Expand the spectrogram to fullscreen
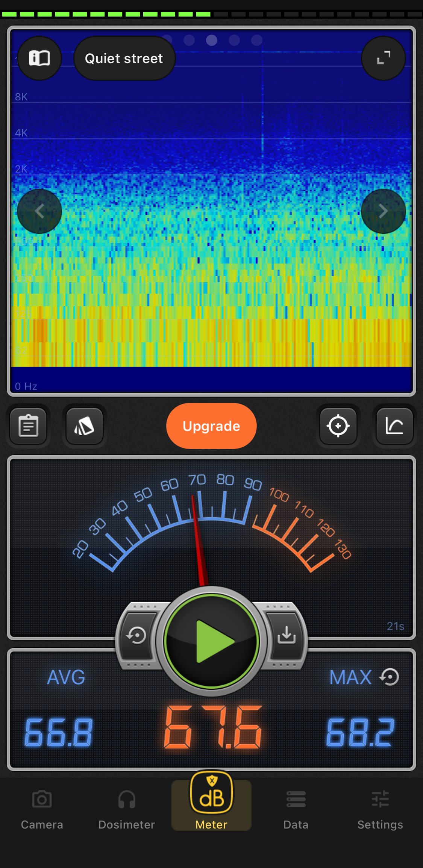 (x=383, y=58)
